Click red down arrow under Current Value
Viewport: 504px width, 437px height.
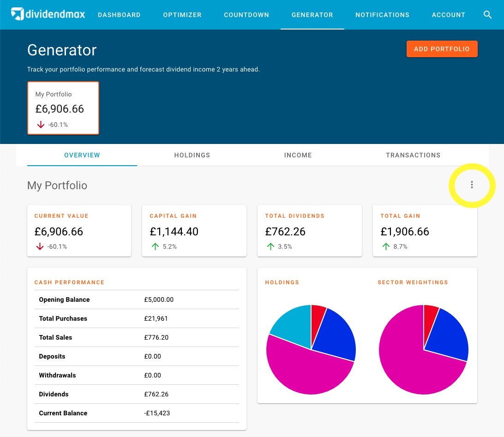40,246
